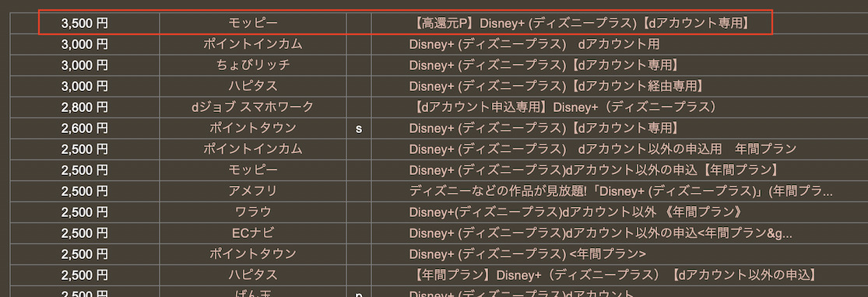This screenshot has width=868, height=297.
Task: Open the ディズニーなどの作品が見放題! offer
Action: pyautogui.click(x=621, y=191)
